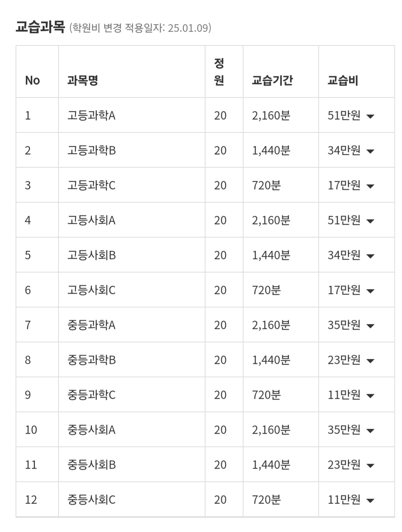Image resolution: width=402 pixels, height=532 pixels.
Task: Expand the 23만원 fee arrow for 중등과학B
Action: (x=370, y=361)
